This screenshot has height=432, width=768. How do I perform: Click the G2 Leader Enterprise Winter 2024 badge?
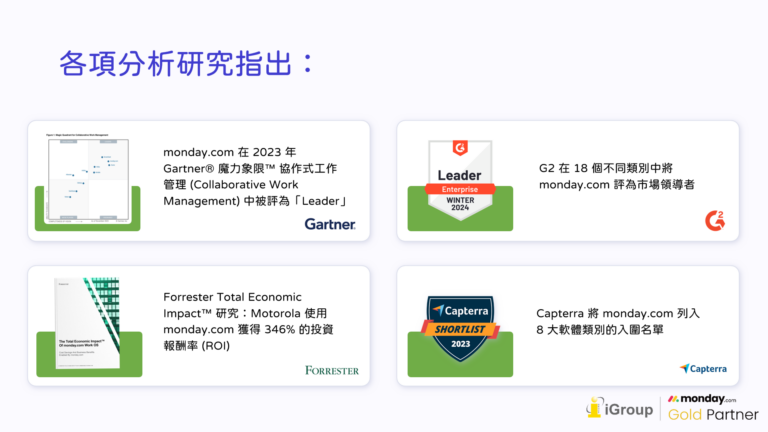460,180
